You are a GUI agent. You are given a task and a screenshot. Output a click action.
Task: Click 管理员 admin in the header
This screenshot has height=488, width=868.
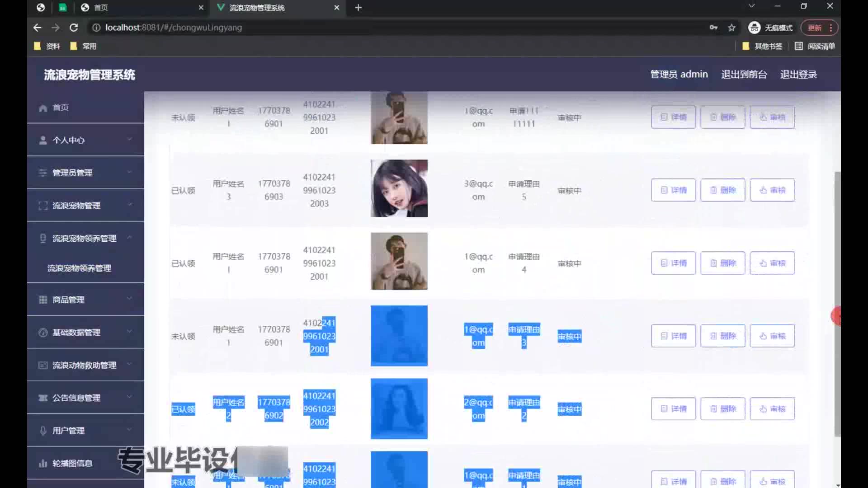point(679,74)
